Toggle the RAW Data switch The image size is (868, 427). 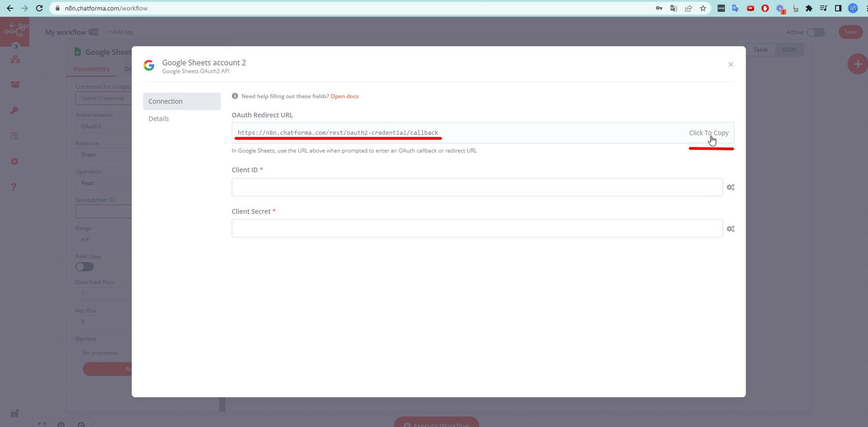click(x=85, y=267)
